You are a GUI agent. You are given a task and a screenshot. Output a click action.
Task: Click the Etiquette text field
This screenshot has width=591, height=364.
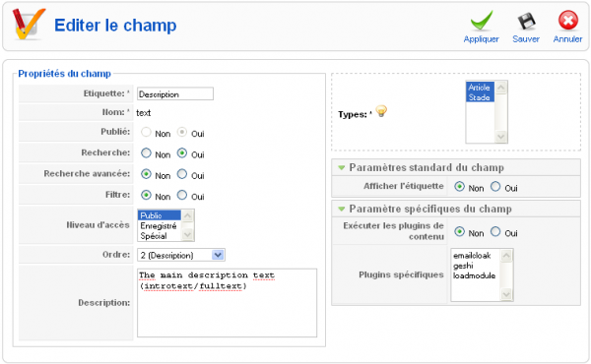(175, 93)
